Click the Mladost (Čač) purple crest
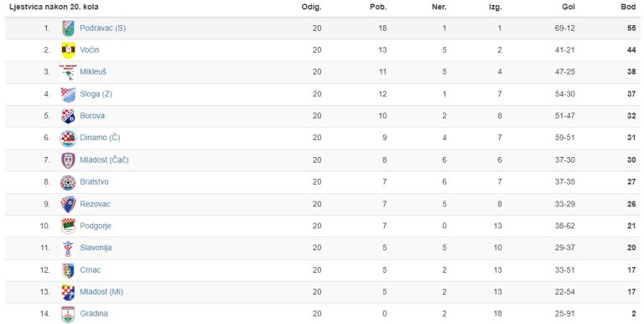Viewport: 644px width, 324px height. pyautogui.click(x=68, y=160)
